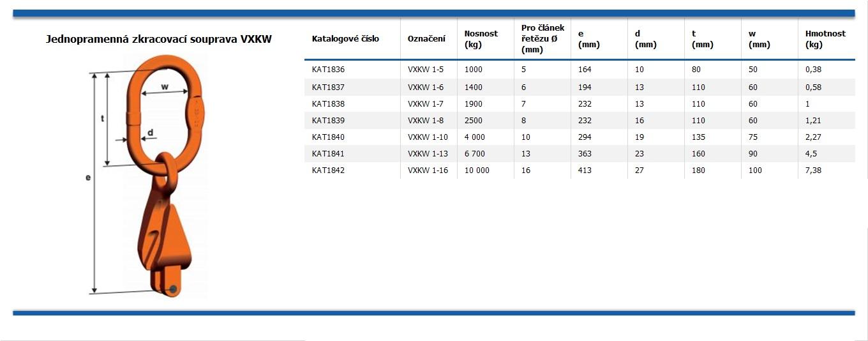Click designation VXKW 1-8
The width and height of the screenshot is (868, 341).
point(426,120)
